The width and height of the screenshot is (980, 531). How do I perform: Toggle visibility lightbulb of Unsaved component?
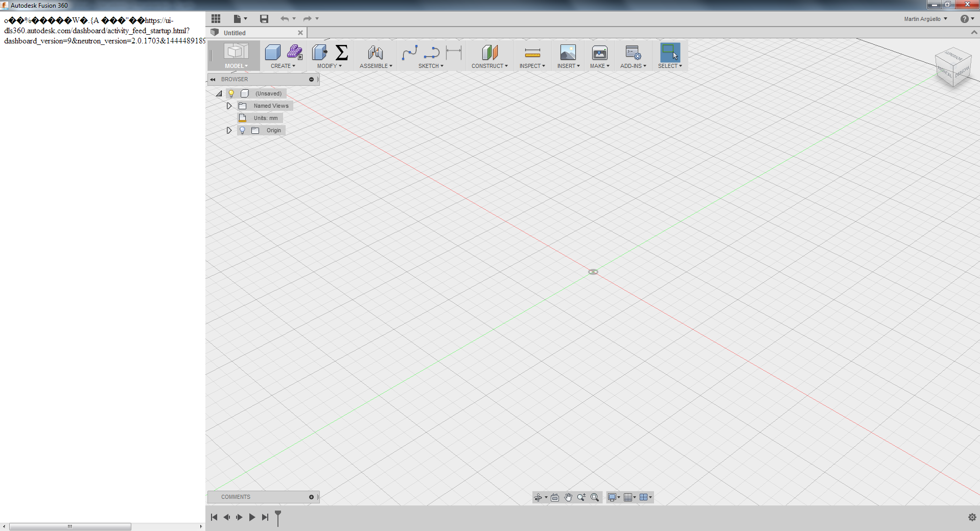(x=231, y=93)
